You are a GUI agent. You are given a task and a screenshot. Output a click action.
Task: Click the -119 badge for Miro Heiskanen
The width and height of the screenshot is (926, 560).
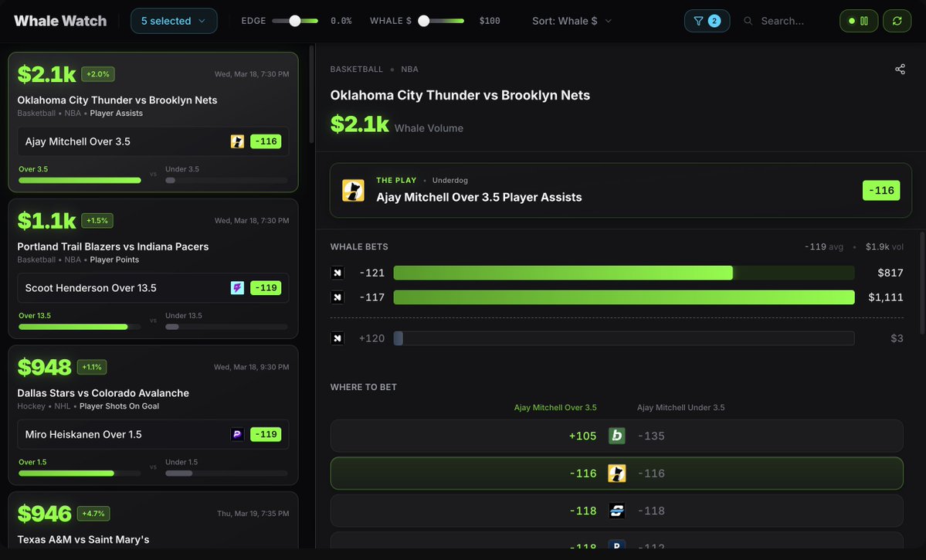pos(266,434)
